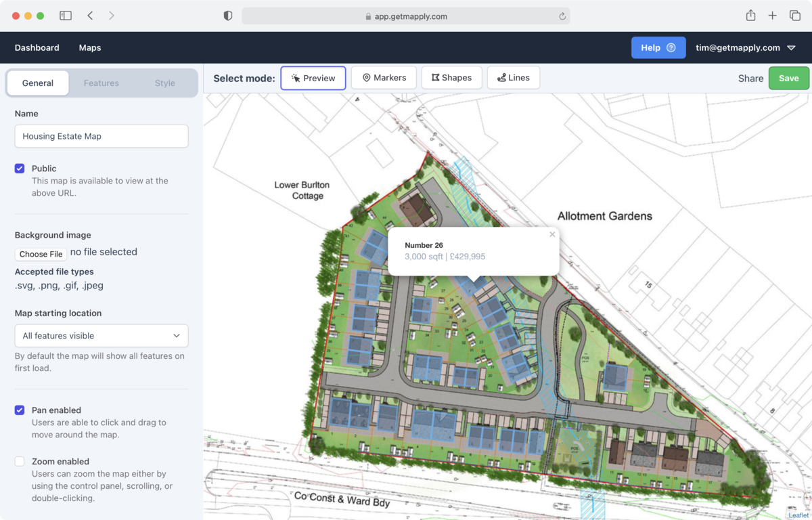
Task: Open a new browser tab with plus icon
Action: click(x=772, y=15)
